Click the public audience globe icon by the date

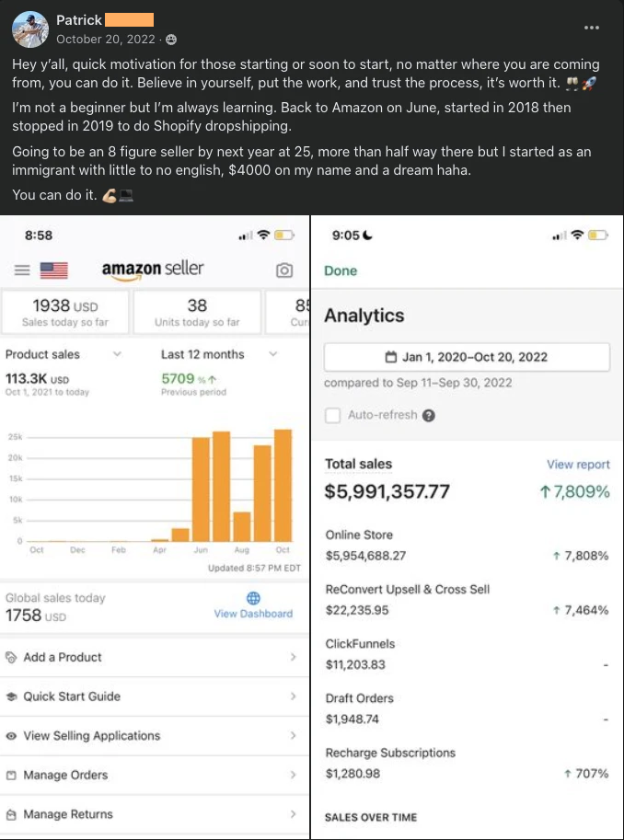click(x=170, y=40)
